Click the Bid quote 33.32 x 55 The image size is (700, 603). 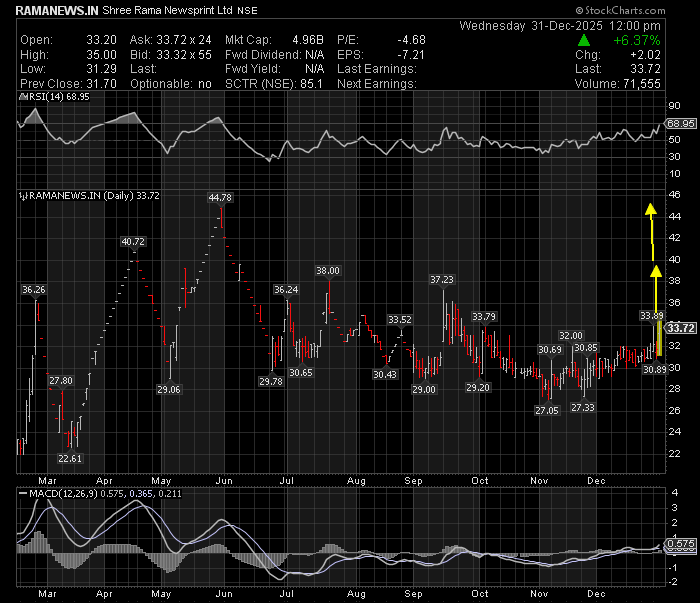click(x=183, y=55)
